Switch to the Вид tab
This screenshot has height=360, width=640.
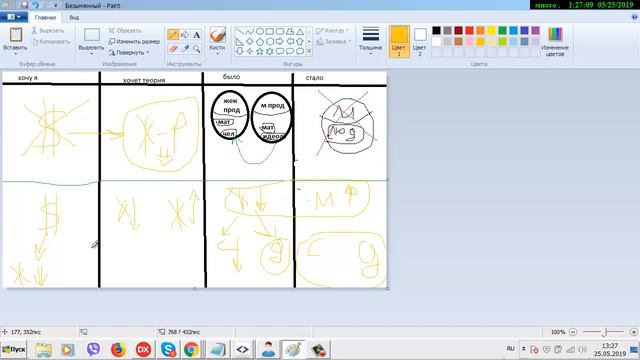[74, 18]
